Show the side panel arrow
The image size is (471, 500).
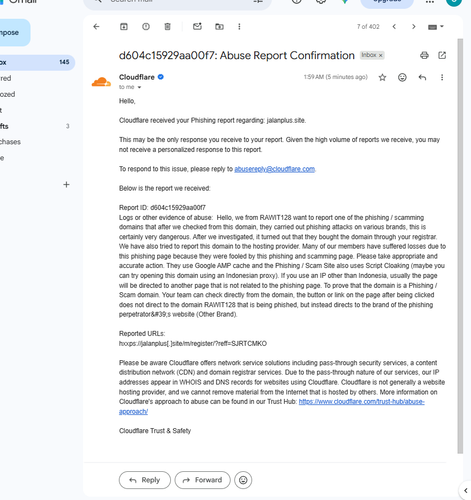pos(466,490)
